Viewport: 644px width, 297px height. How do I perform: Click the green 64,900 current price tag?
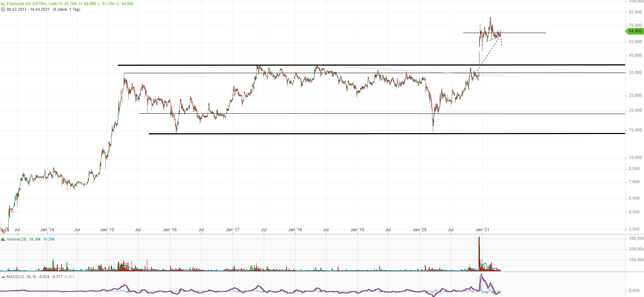pos(635,31)
